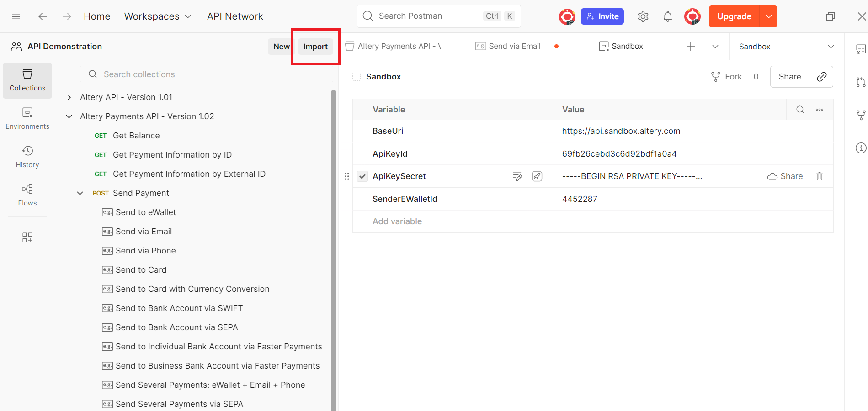Click the Import button
Image resolution: width=868 pixels, height=411 pixels.
(315, 47)
